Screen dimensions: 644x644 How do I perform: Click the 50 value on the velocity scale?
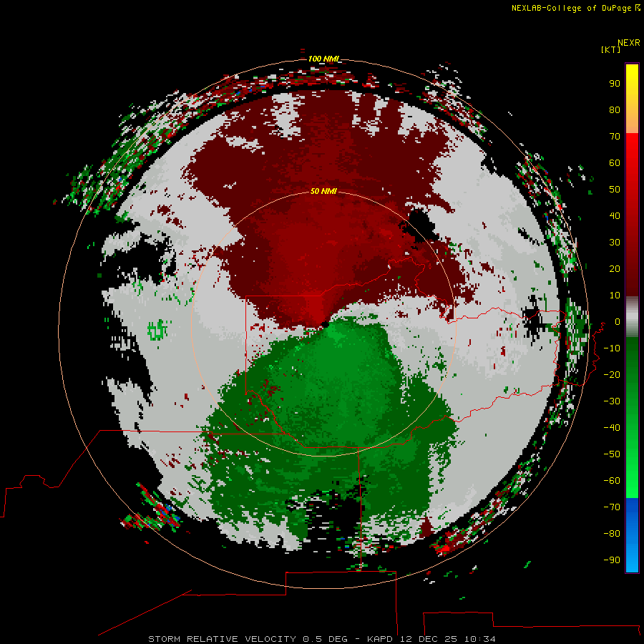pyautogui.click(x=615, y=190)
